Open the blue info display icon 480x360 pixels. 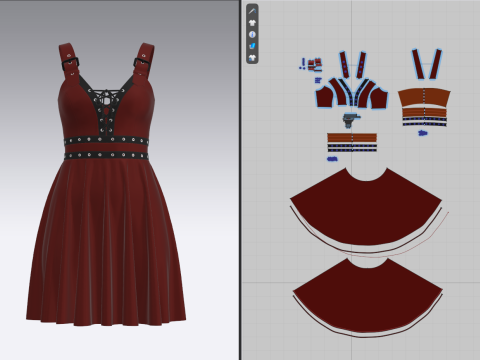coord(252,34)
